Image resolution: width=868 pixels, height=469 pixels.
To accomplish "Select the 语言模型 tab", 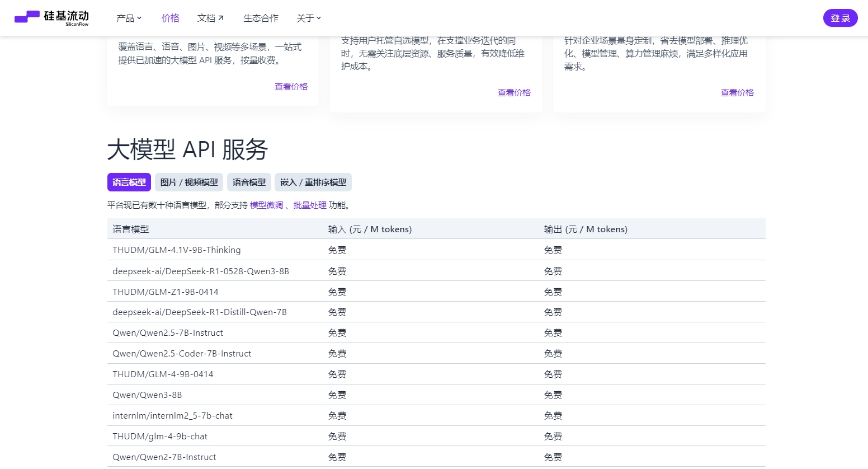I will (129, 182).
